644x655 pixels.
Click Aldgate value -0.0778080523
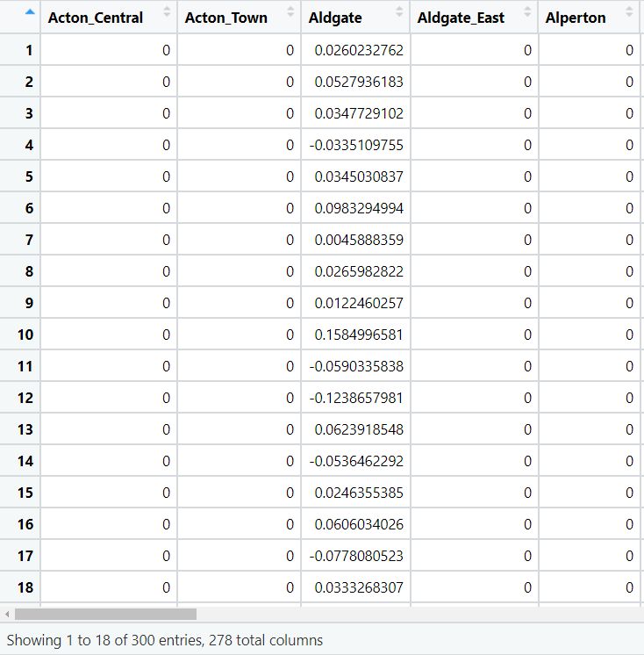point(356,556)
